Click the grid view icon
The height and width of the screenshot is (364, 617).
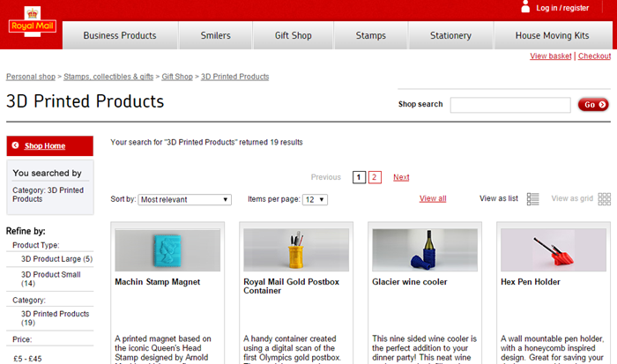coord(604,199)
